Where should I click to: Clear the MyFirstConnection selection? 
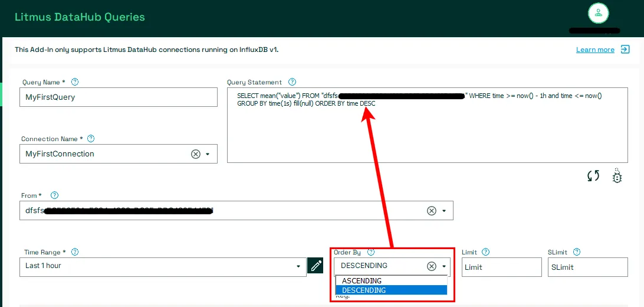[196, 153]
